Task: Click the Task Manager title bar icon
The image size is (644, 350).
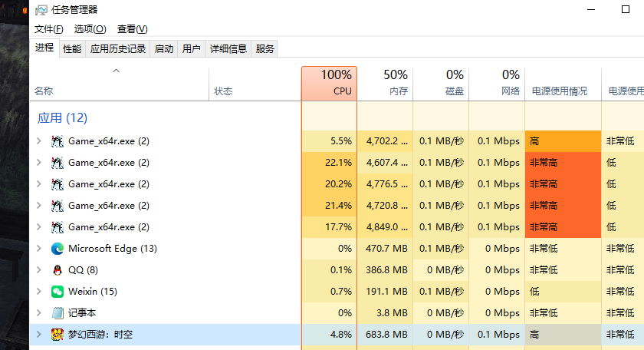Action: pyautogui.click(x=41, y=10)
